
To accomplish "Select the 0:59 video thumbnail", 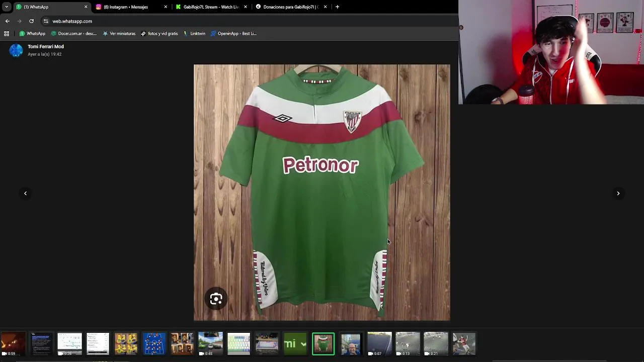I will [13, 344].
